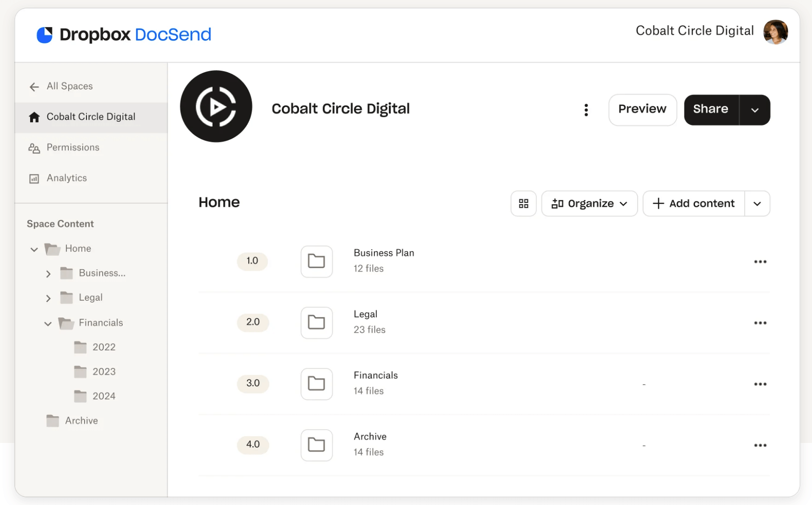The image size is (812, 505).
Task: Select the 2023 folder in sidebar
Action: pos(104,372)
